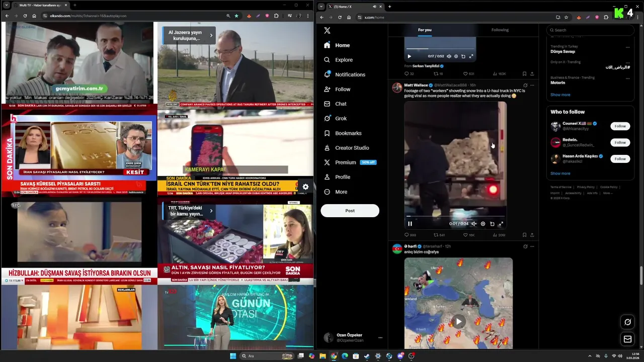This screenshot has height=362, width=644.
Task: Click Show more under Who to follow
Action: click(560, 173)
